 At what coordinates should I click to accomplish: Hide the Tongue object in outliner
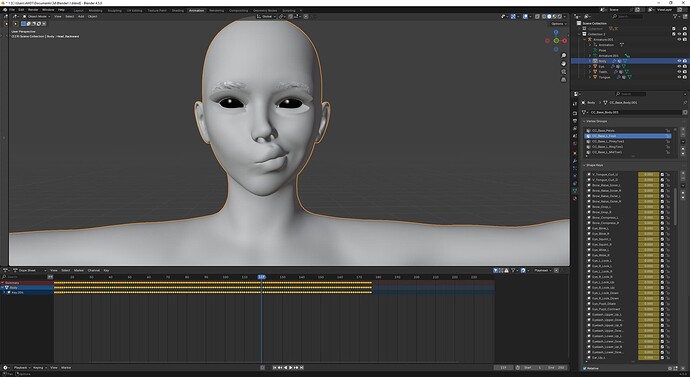[x=679, y=77]
